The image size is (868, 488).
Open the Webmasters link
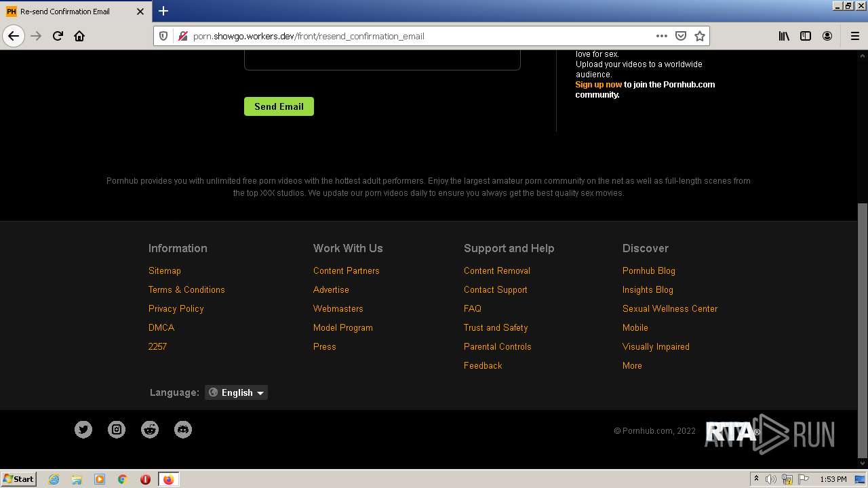tap(338, 308)
